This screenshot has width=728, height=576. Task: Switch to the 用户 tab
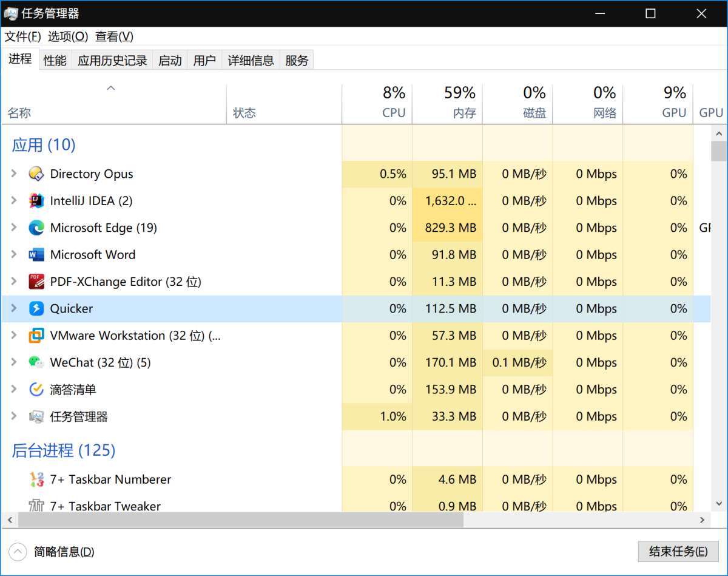pos(204,60)
